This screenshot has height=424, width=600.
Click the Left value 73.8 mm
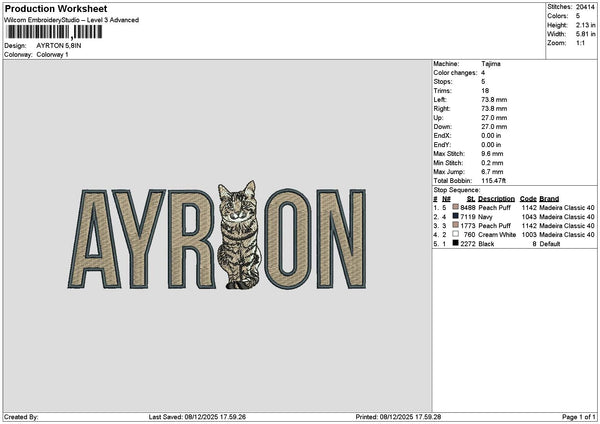494,99
